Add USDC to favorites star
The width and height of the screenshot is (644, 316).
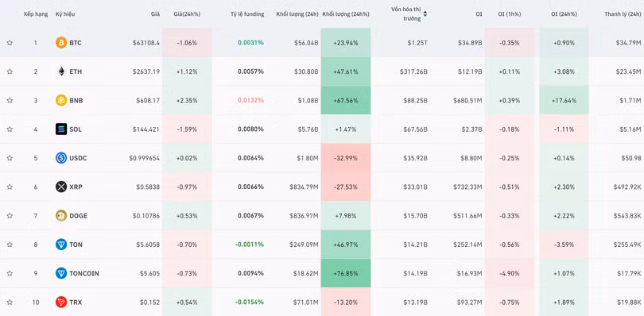[10, 158]
